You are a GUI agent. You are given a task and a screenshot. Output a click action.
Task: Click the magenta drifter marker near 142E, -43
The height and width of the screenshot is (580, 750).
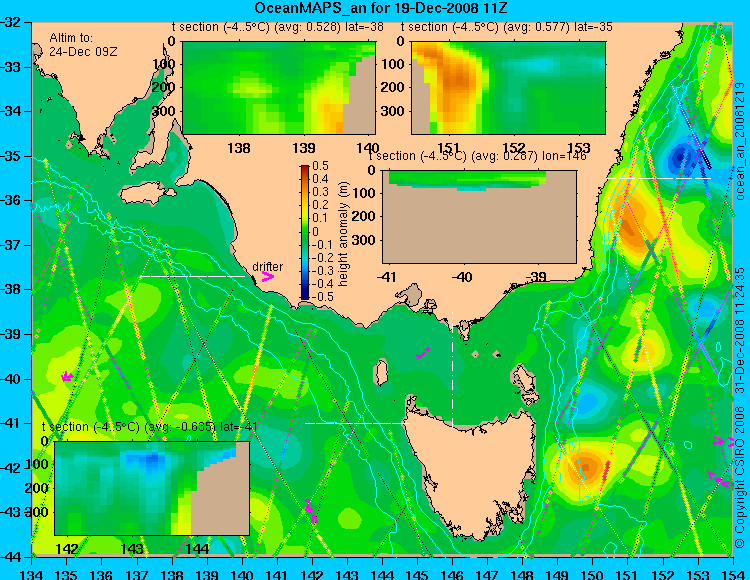click(x=310, y=511)
